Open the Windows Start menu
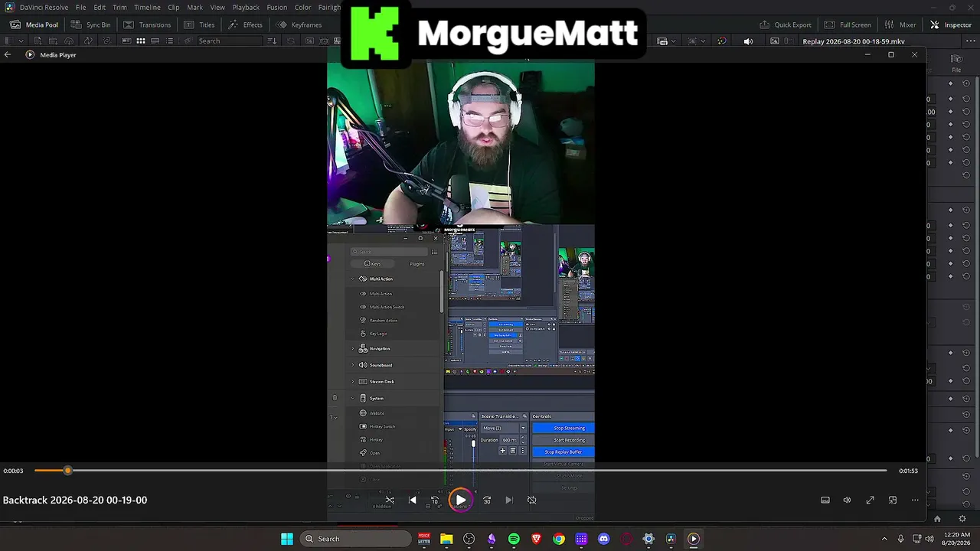980x551 pixels. pos(287,539)
